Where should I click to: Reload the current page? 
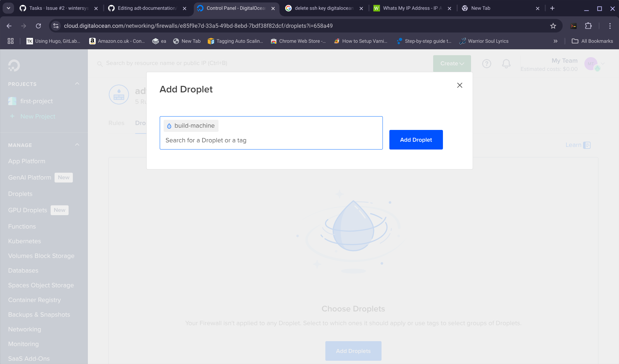[x=38, y=26]
